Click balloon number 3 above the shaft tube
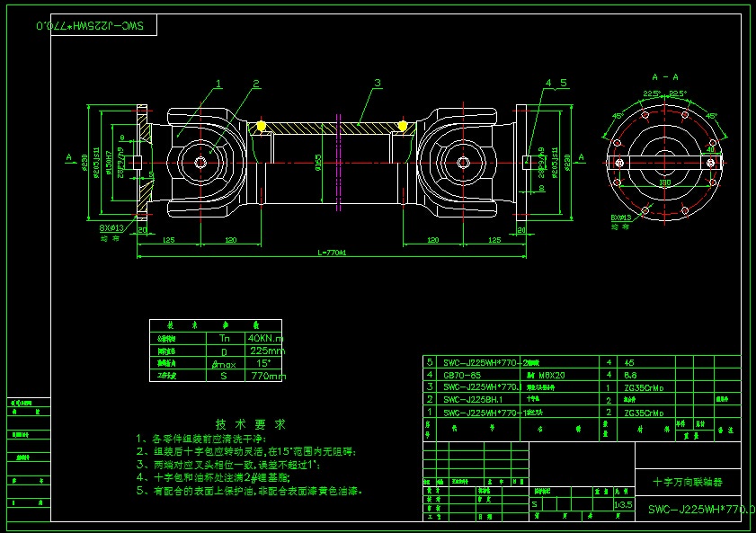Screen dimensions: 756x533 378,83
